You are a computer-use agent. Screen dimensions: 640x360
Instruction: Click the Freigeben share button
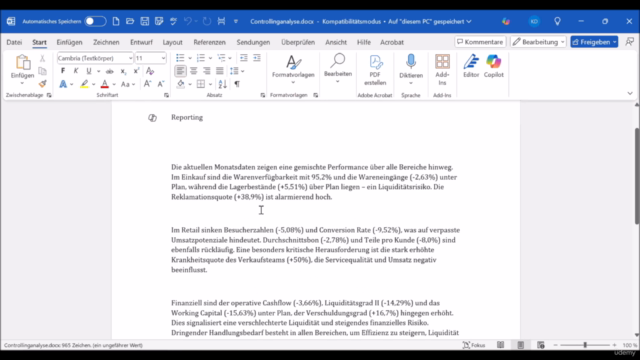point(594,42)
